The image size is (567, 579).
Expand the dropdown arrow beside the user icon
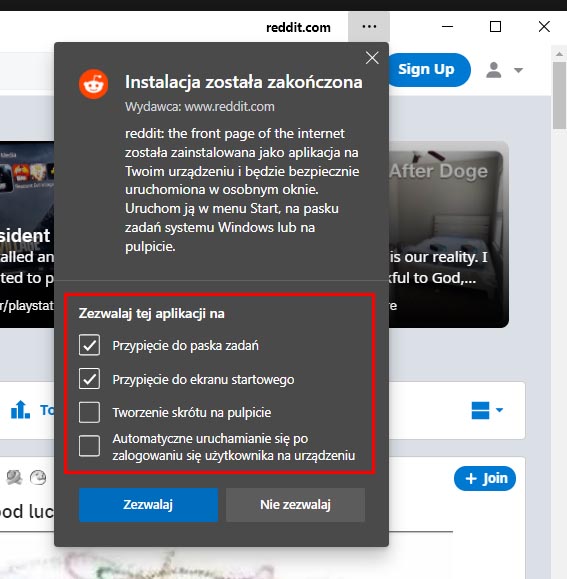[x=518, y=70]
